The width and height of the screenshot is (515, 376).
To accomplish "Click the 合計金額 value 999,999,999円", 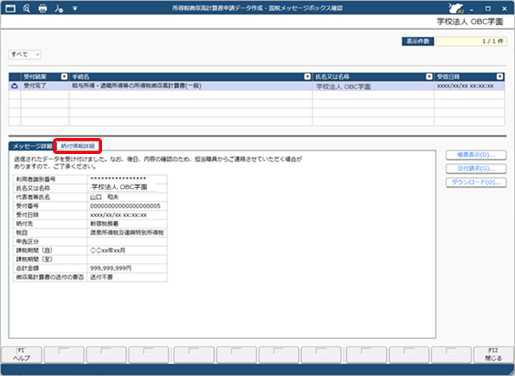I will pyautogui.click(x=111, y=268).
